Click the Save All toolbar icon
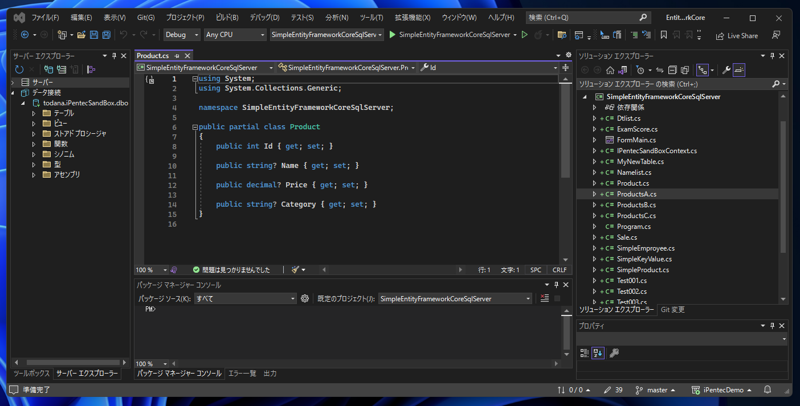The image size is (800, 406). pos(106,35)
